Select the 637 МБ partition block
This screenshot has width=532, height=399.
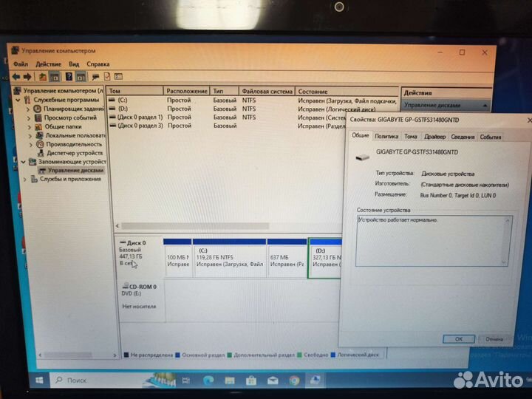point(287,258)
